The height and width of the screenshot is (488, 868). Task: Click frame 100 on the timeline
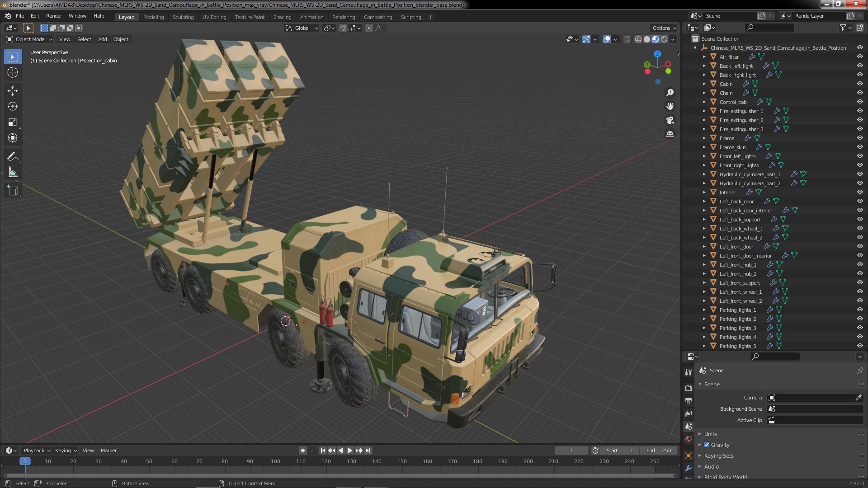(x=275, y=462)
